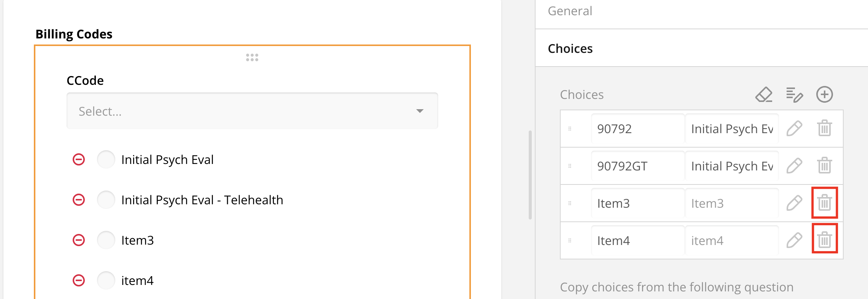Click the eraser clear-choices icon
The image size is (868, 299).
[x=764, y=95]
